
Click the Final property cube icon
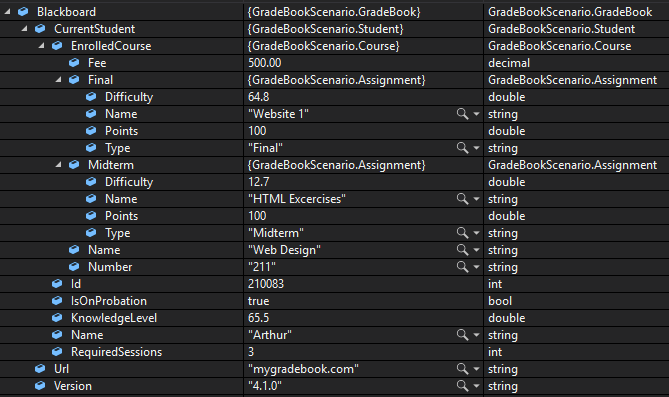point(74,80)
